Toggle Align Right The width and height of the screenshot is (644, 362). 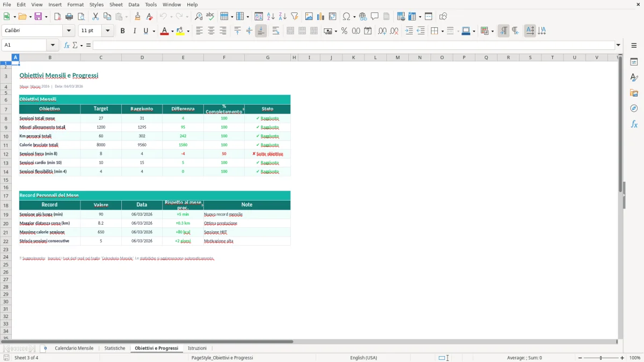pyautogui.click(x=223, y=31)
